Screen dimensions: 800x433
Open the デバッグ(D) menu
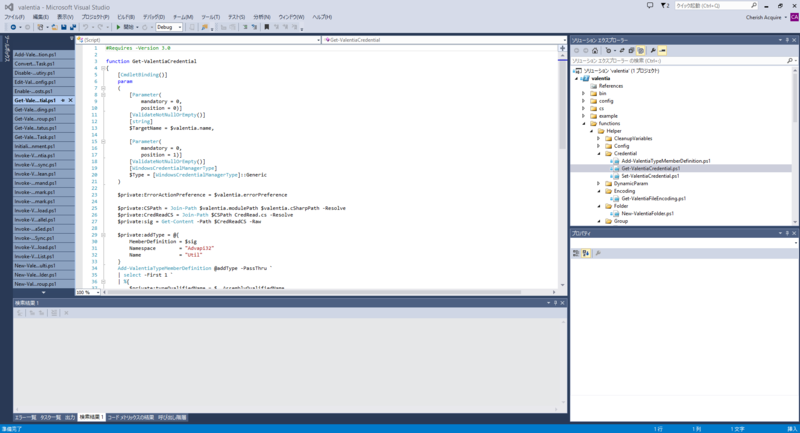pyautogui.click(x=154, y=17)
